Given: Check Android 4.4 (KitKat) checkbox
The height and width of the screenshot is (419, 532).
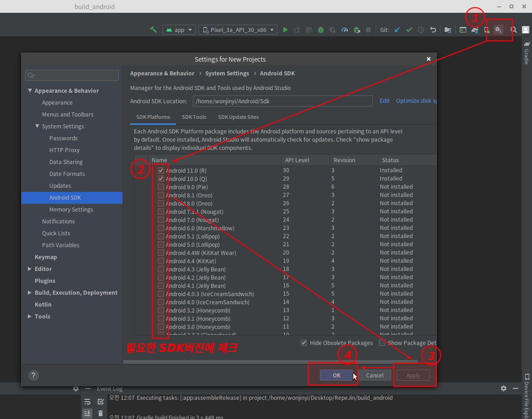Looking at the screenshot, I should click(161, 261).
